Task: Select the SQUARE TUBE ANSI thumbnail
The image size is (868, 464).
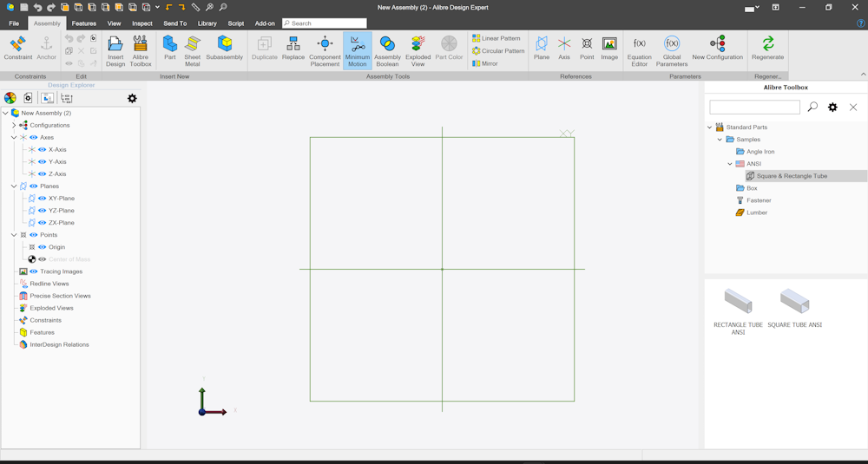Action: coord(794,309)
